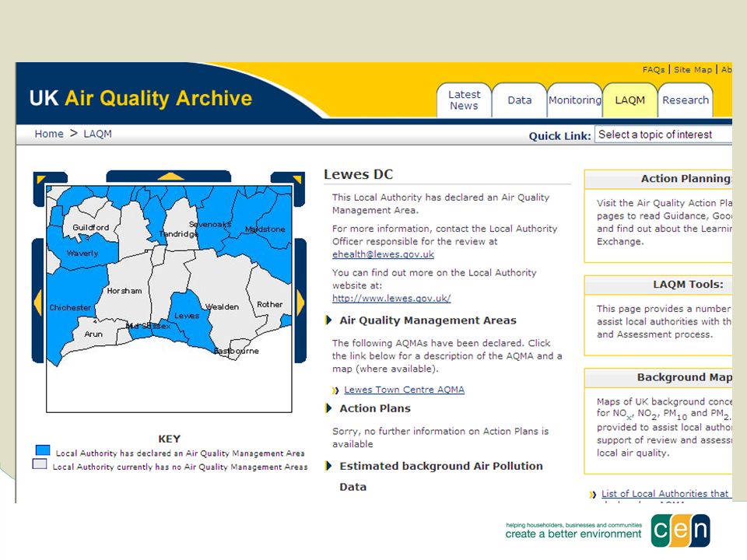The height and width of the screenshot is (560, 747).
Task: Email ehealth@lewes.gov.uk link
Action: 383,254
